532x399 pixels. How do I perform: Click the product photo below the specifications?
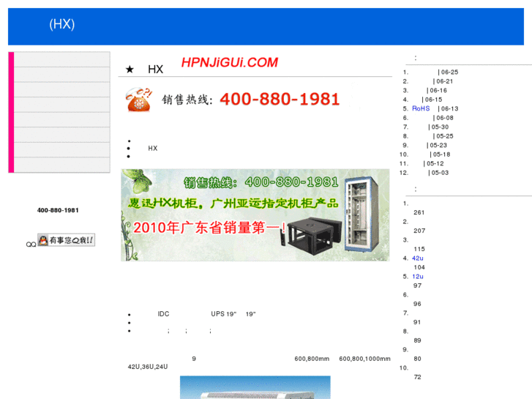(255, 387)
